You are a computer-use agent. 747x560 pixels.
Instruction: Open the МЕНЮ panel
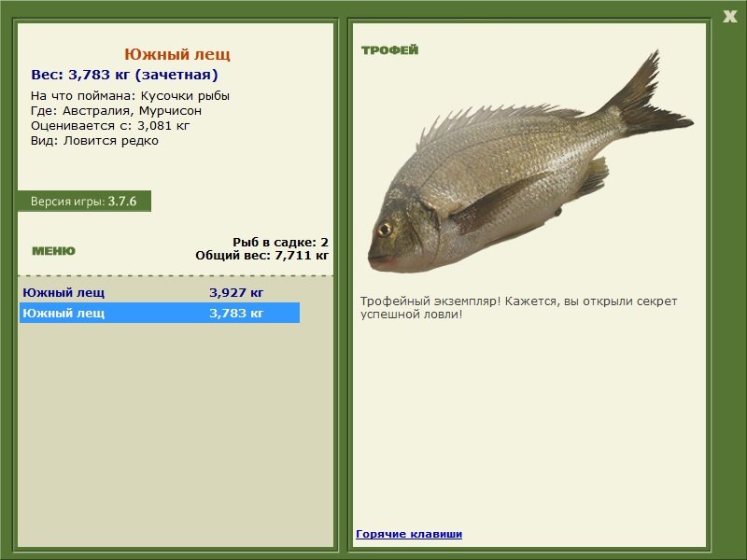tap(54, 249)
